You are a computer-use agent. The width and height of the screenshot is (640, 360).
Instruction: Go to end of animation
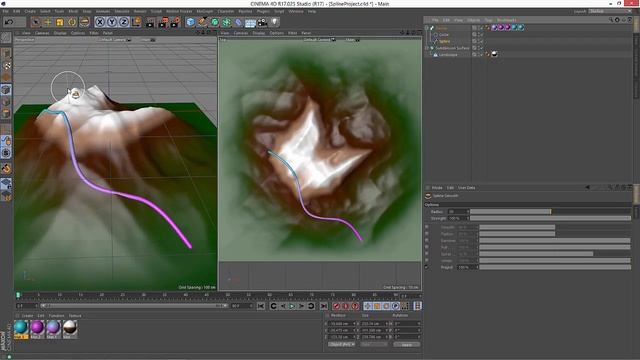[324, 306]
